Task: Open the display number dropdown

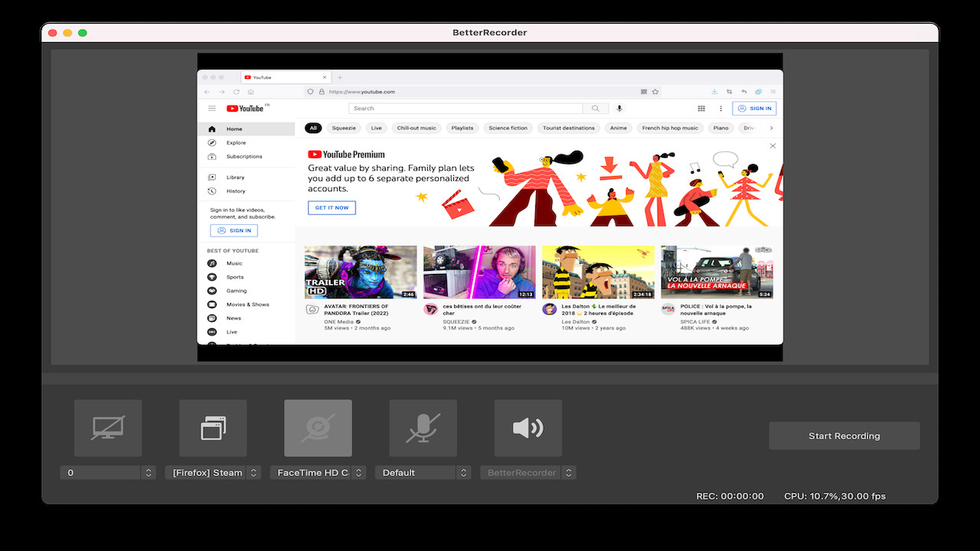Action: pos(107,472)
